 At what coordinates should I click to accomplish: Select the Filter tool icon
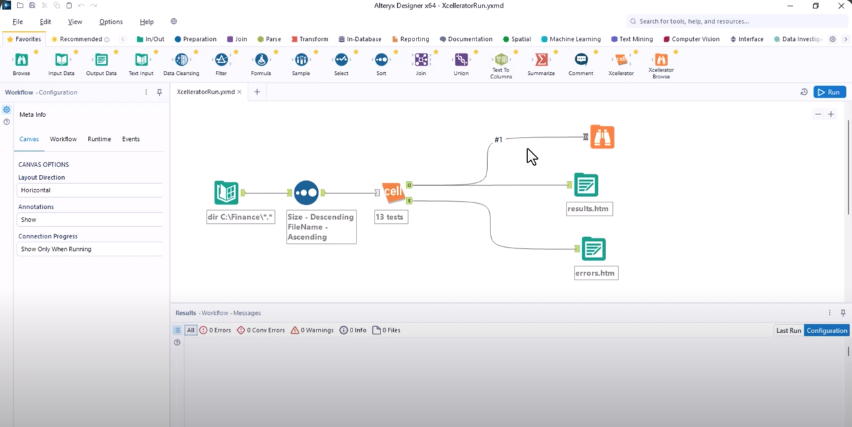tap(221, 60)
